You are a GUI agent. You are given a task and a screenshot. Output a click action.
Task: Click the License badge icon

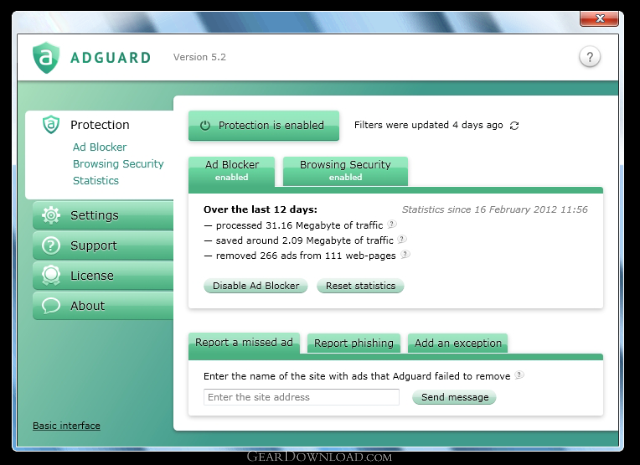[x=51, y=276]
